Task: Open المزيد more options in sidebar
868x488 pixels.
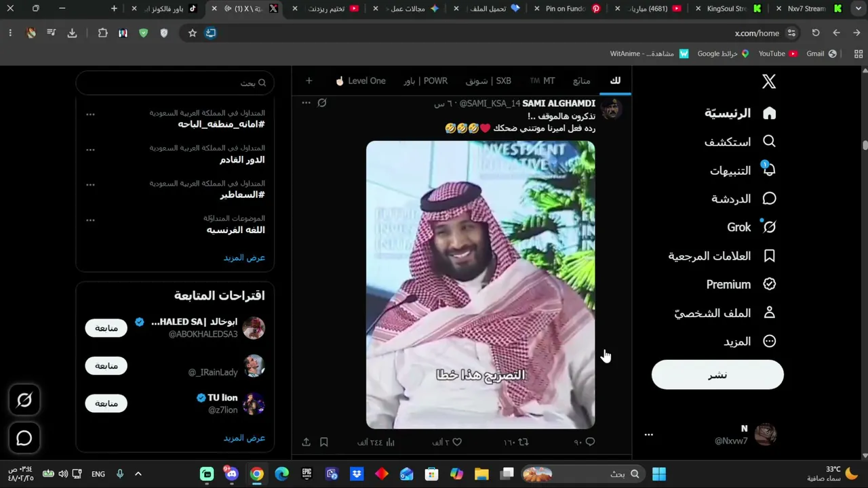Action: [749, 341]
